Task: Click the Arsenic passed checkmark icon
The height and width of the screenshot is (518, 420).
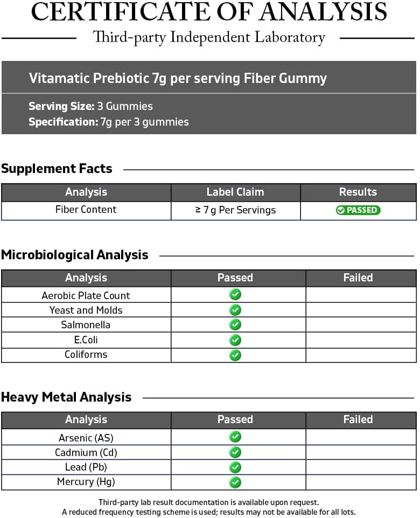Action: click(x=235, y=437)
